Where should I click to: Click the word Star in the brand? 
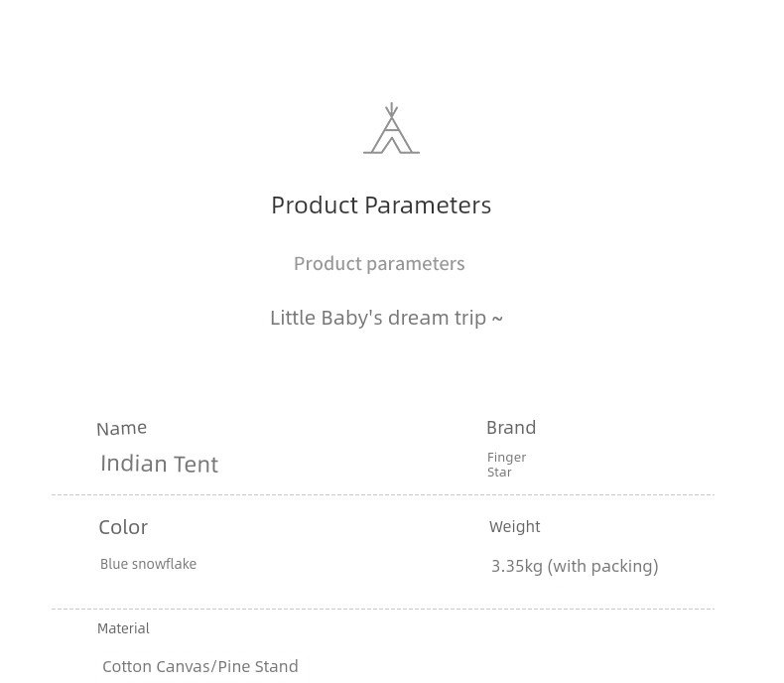499,473
